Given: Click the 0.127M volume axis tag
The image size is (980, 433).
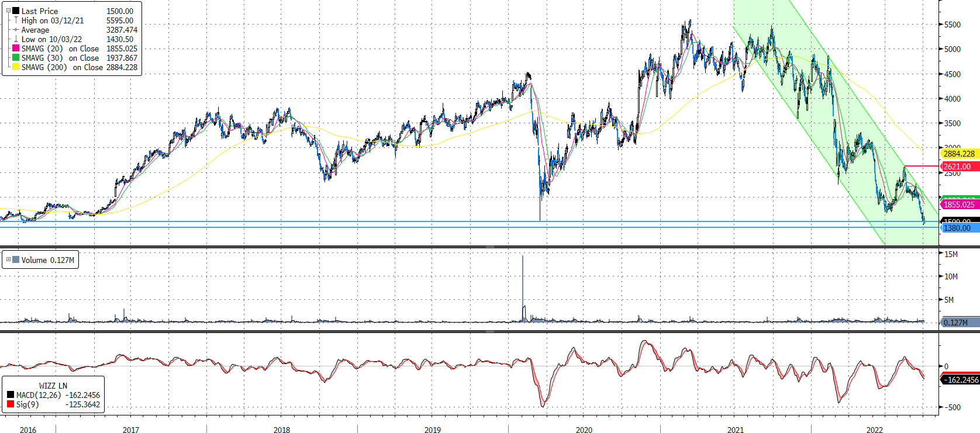Looking at the screenshot, I should [x=960, y=323].
